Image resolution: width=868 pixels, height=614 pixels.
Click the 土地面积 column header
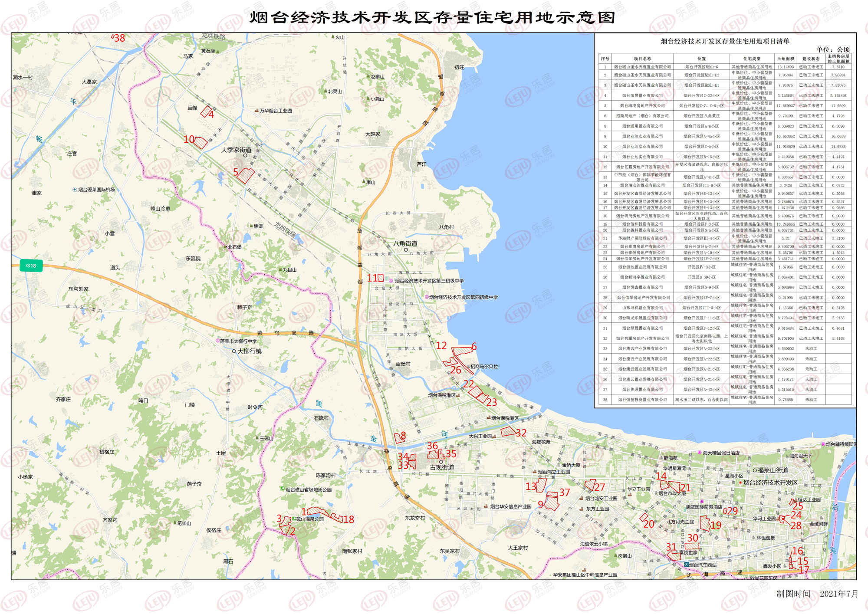[786, 59]
